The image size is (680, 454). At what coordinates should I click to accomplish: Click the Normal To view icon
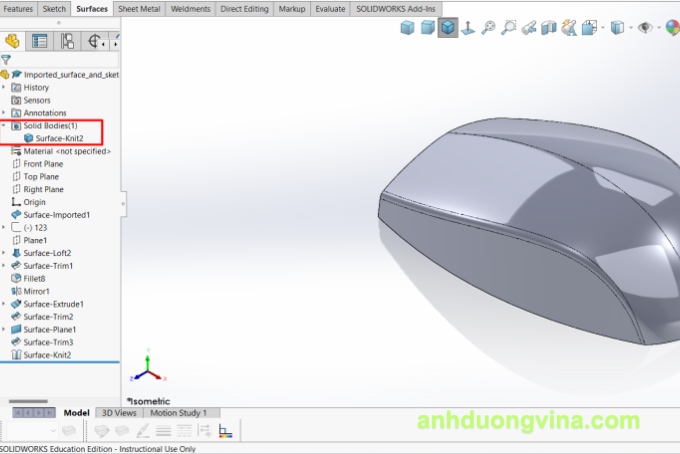click(x=467, y=28)
